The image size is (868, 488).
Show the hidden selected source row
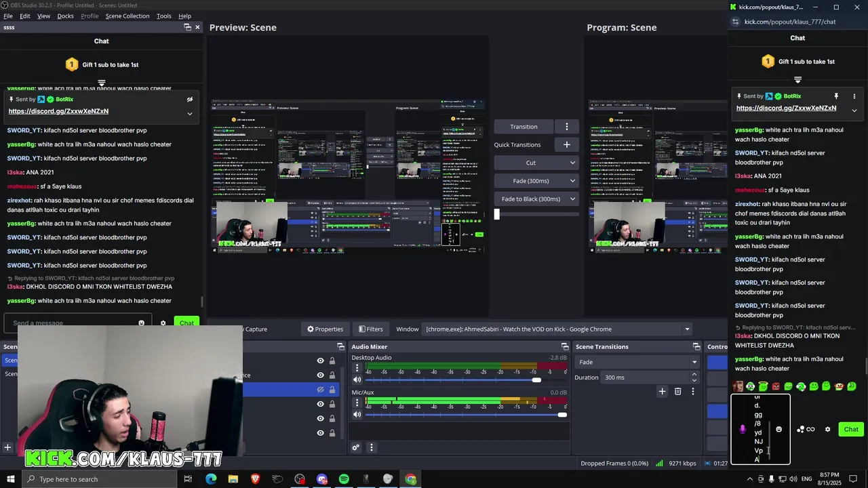(320, 390)
